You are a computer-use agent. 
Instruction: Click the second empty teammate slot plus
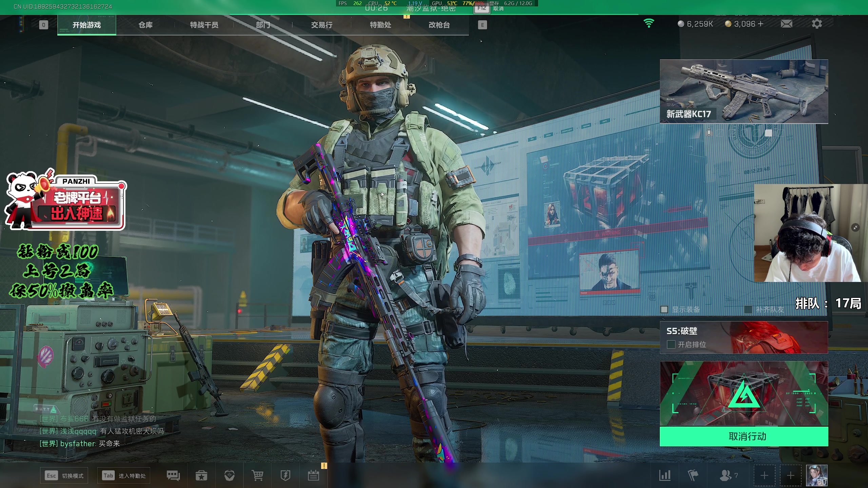coord(791,476)
